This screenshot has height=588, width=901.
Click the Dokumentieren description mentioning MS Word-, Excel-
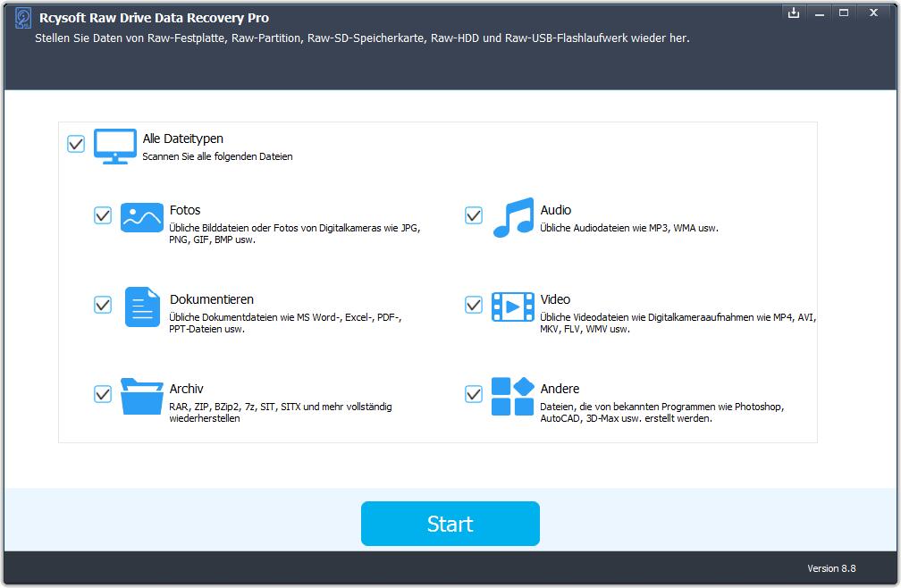[285, 323]
